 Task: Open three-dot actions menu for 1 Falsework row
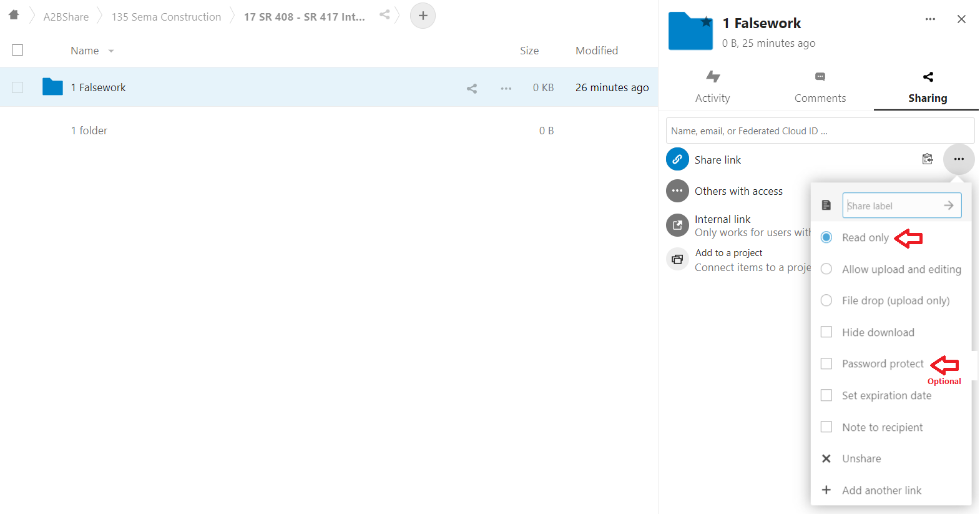[x=506, y=88]
